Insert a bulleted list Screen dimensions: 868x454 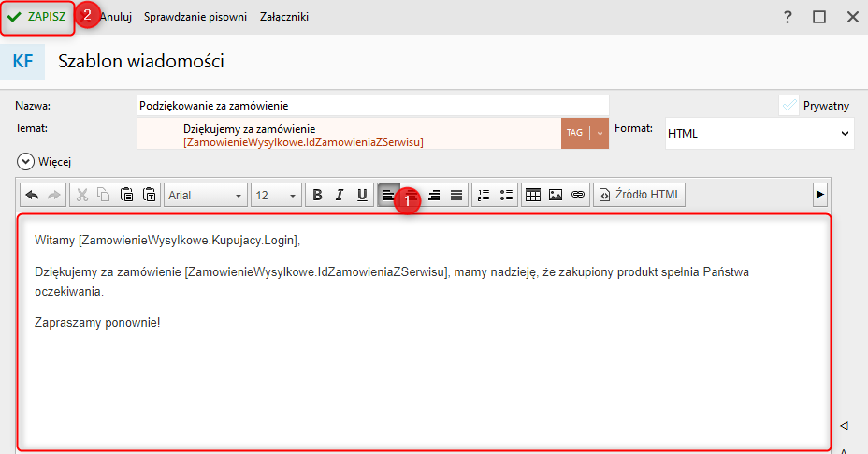click(x=506, y=195)
